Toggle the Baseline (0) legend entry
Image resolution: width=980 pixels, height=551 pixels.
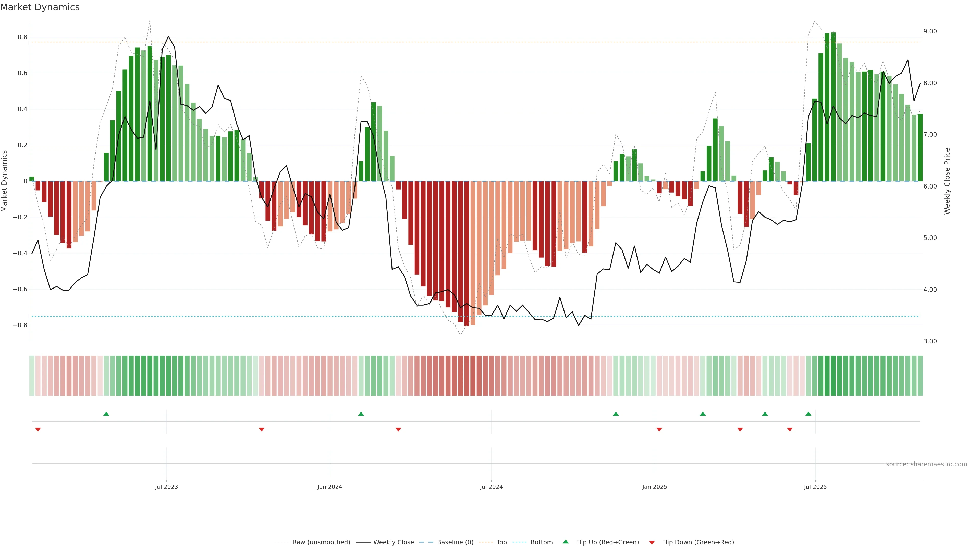click(455, 542)
